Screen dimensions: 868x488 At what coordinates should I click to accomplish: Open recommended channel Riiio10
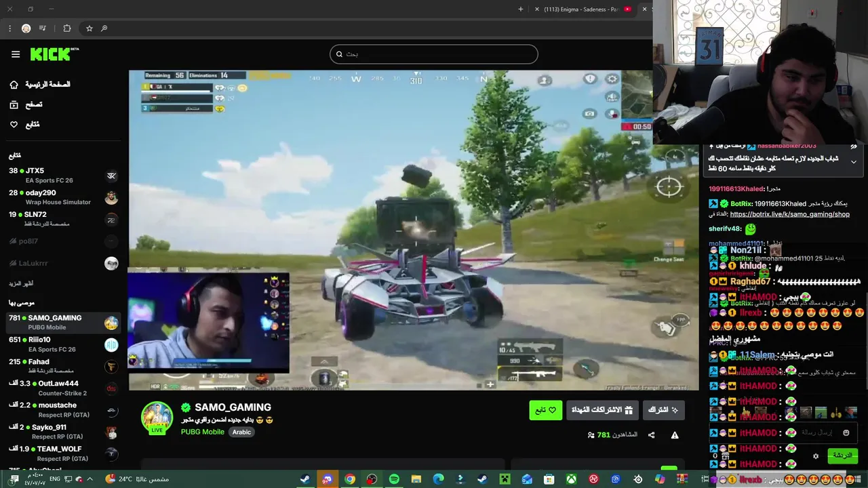click(63, 344)
